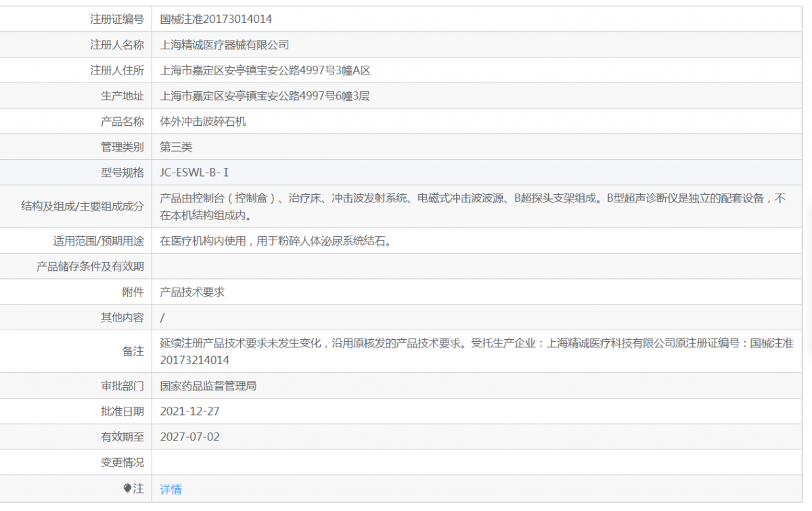Viewport: 812px width, 511px height.
Task: Select the text starting 产品由控制台
Action: click(x=473, y=207)
